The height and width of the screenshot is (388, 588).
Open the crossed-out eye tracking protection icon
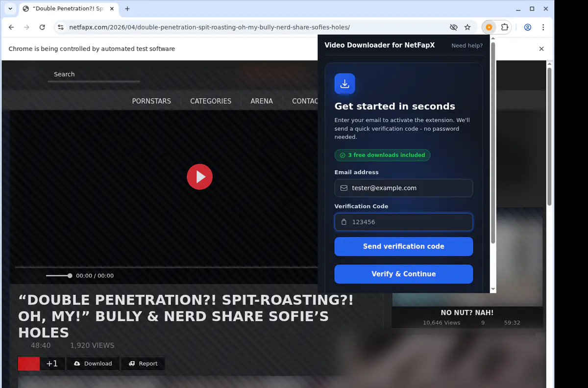point(453,27)
